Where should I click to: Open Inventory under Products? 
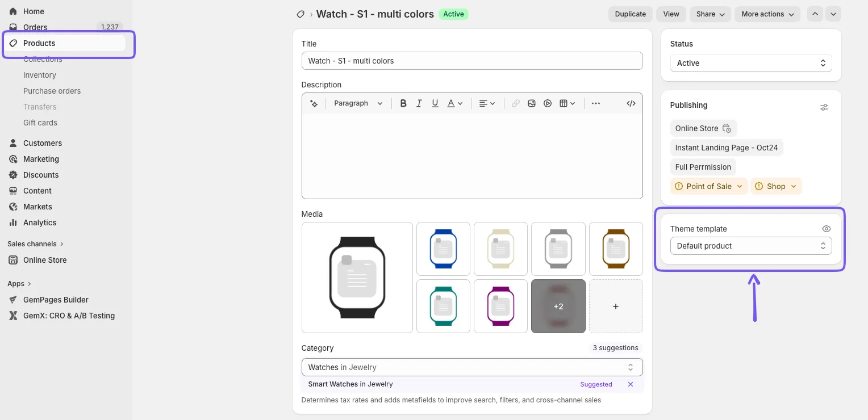pos(40,75)
